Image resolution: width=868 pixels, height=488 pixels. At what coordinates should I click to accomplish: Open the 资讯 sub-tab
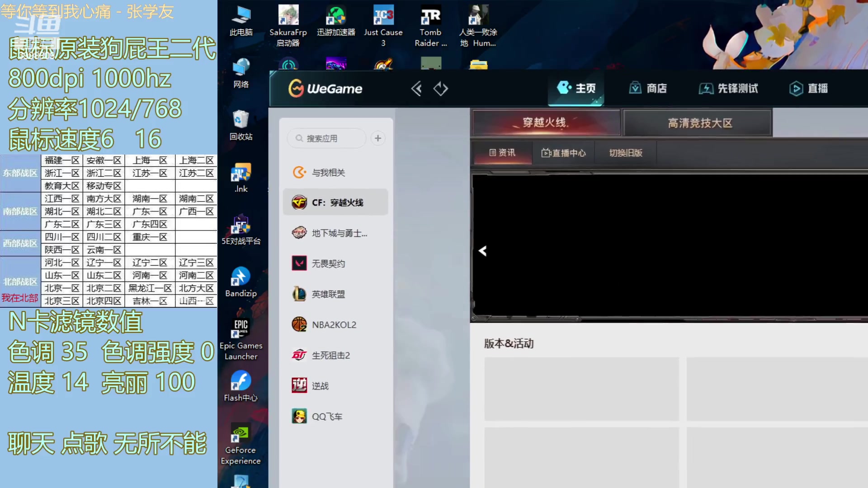pos(502,153)
